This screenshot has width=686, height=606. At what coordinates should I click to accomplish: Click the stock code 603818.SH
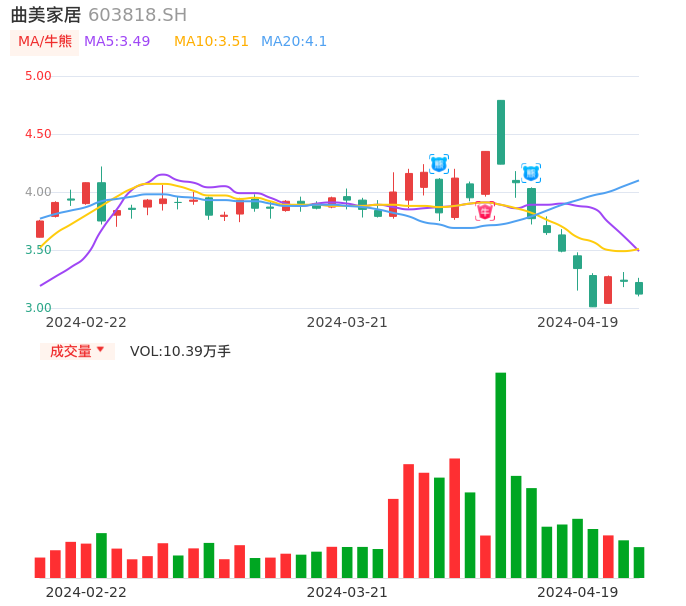(x=137, y=15)
